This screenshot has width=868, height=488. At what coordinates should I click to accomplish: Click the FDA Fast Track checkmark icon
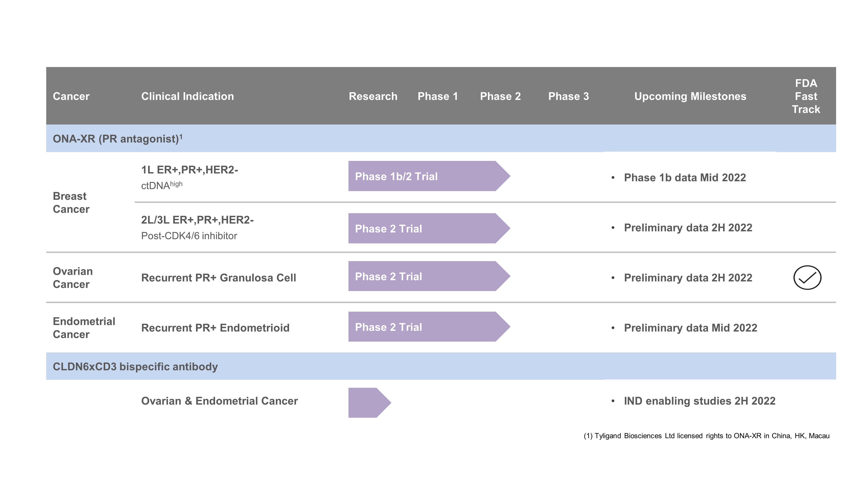pos(807,278)
